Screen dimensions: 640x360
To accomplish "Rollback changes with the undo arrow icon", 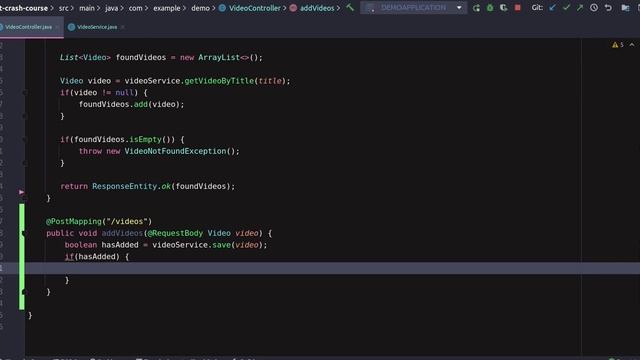I will (608, 8).
